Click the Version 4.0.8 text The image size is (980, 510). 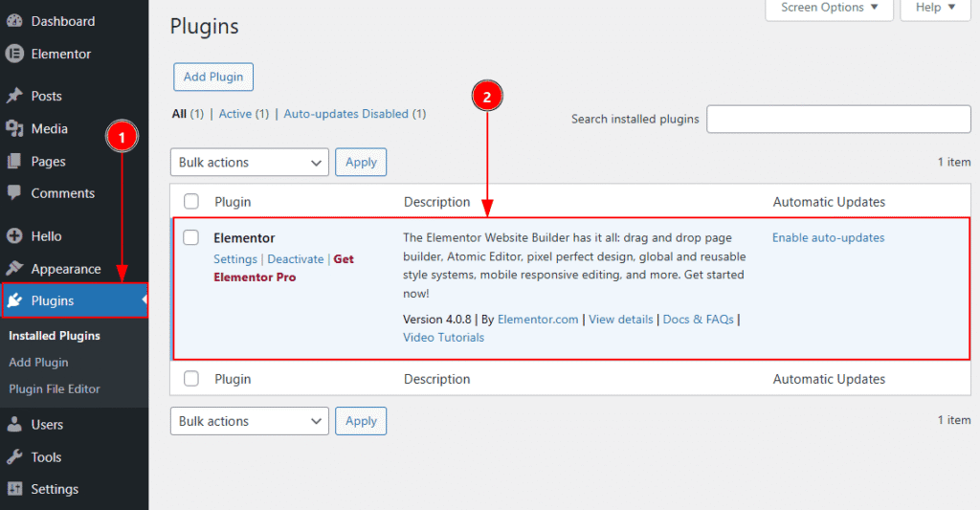click(436, 319)
